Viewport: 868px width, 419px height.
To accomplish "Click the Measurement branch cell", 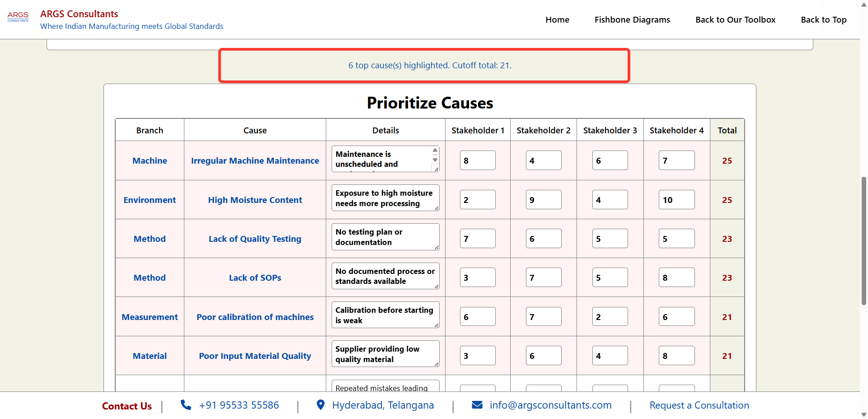I will point(150,317).
